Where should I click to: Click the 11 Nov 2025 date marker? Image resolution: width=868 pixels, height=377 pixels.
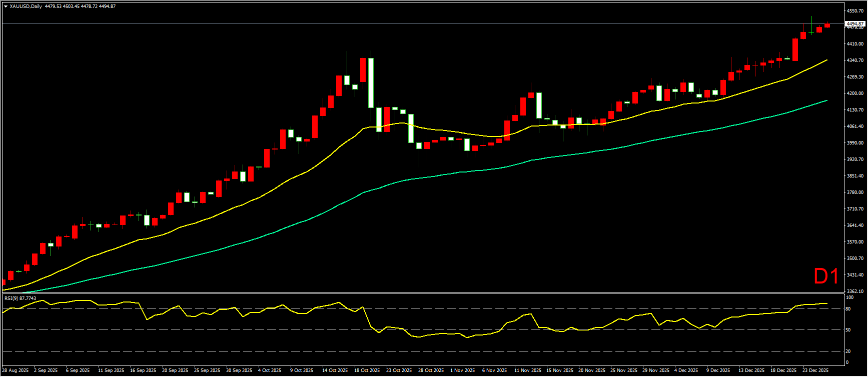click(x=527, y=370)
